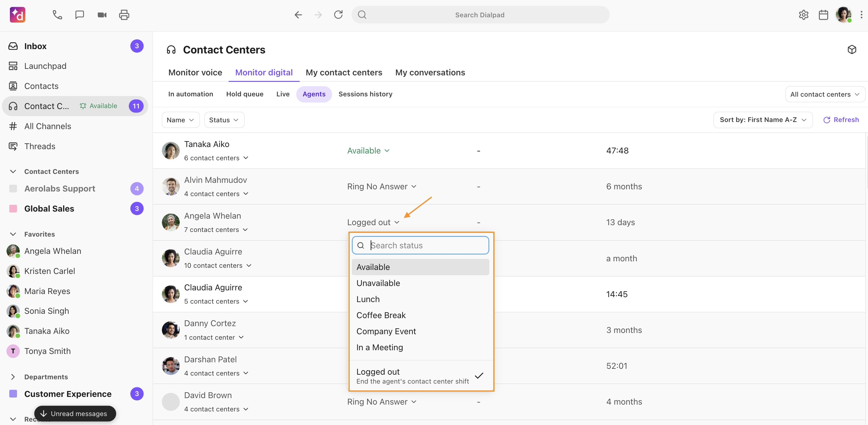Image resolution: width=868 pixels, height=425 pixels.
Task: Click Tanaka Aiko's avatar in agents list
Action: [171, 151]
